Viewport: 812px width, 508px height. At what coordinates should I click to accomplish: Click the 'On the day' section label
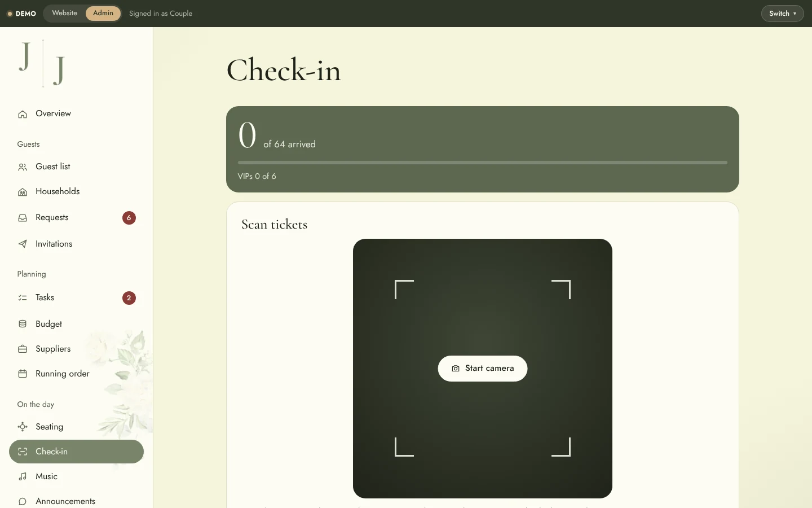click(36, 405)
